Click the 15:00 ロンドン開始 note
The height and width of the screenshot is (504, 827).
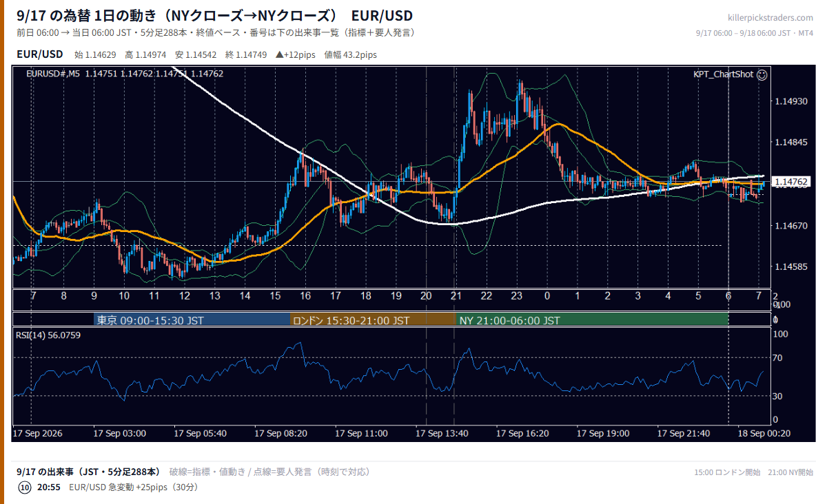coord(728,472)
